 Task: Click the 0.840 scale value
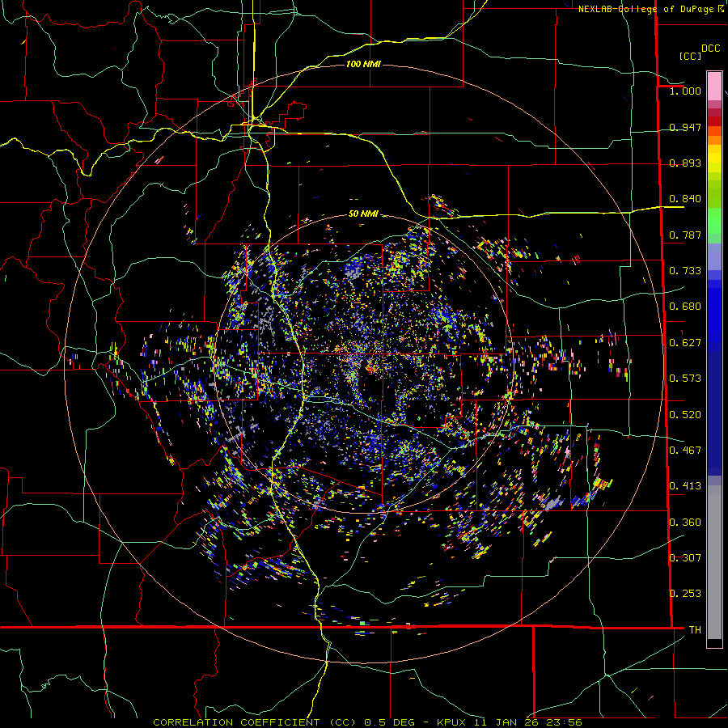click(x=685, y=198)
